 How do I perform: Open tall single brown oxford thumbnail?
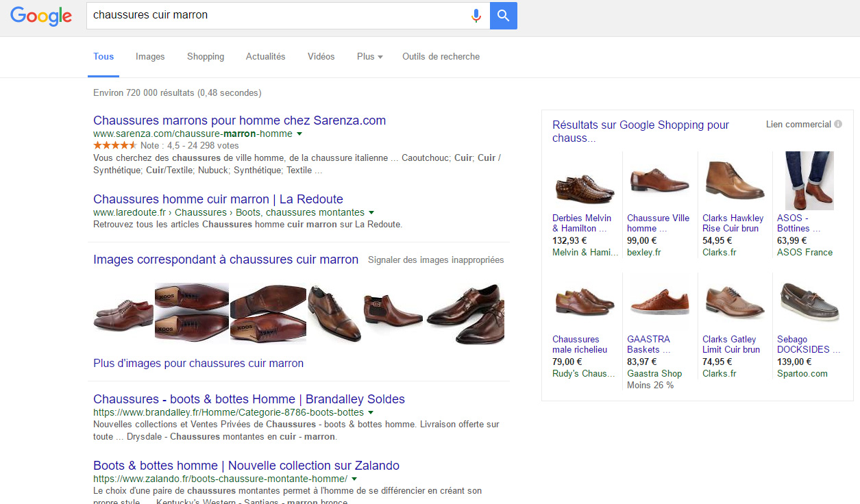click(334, 313)
